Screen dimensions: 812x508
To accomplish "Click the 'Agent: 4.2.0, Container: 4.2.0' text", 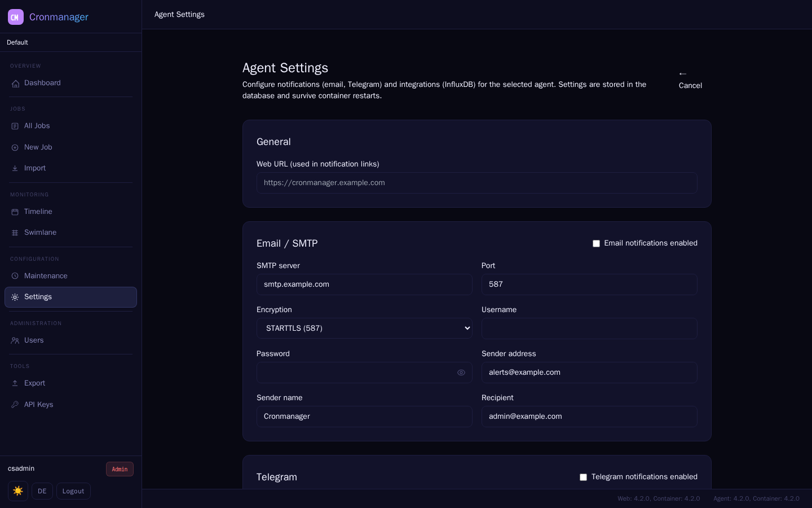I will [x=756, y=498].
